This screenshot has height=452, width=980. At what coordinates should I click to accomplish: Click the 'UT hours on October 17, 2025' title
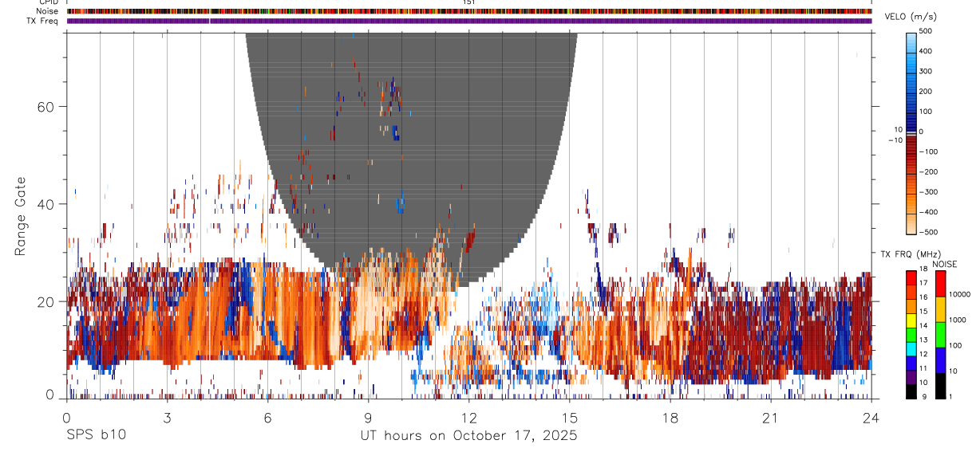click(468, 436)
